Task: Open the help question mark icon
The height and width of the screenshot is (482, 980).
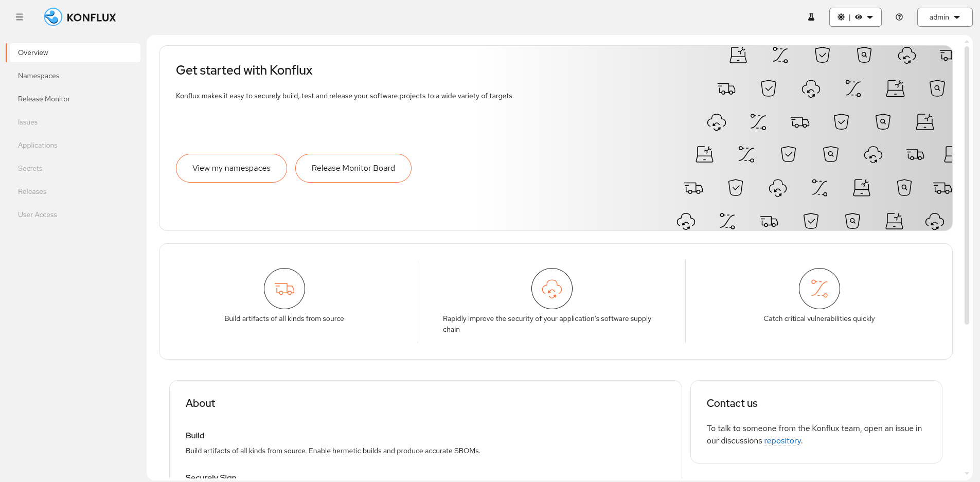Action: [899, 17]
